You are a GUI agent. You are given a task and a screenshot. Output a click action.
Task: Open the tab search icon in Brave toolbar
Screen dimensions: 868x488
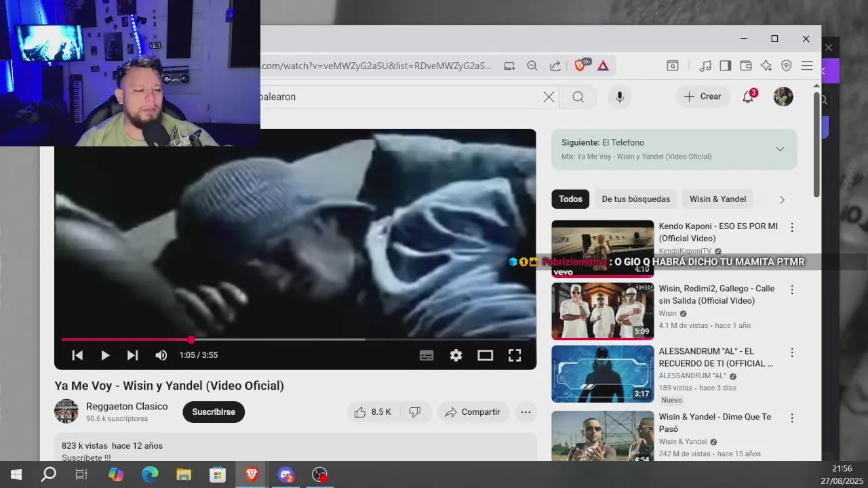672,66
